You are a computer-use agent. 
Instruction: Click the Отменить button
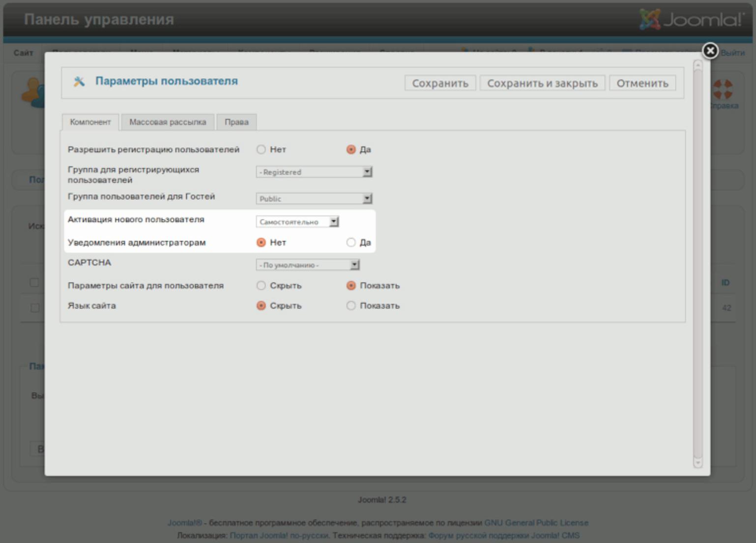[x=642, y=83]
